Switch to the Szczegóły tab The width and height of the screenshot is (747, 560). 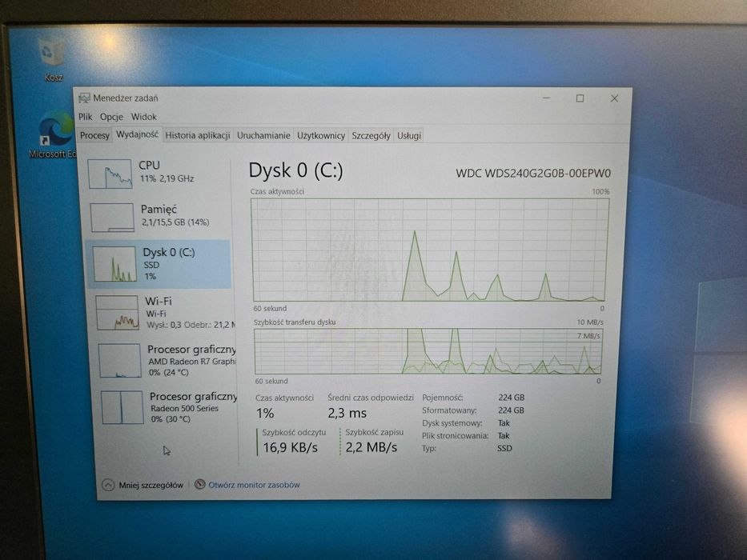point(371,136)
